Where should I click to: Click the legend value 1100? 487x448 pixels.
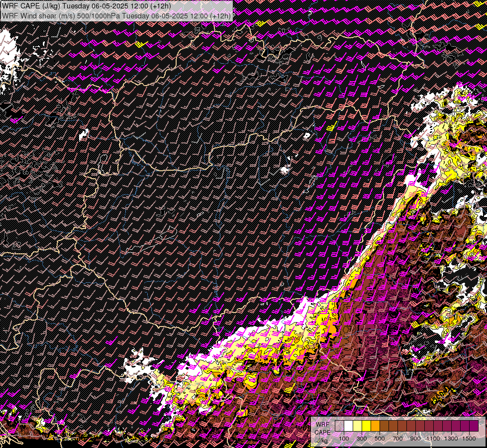coord(433,439)
